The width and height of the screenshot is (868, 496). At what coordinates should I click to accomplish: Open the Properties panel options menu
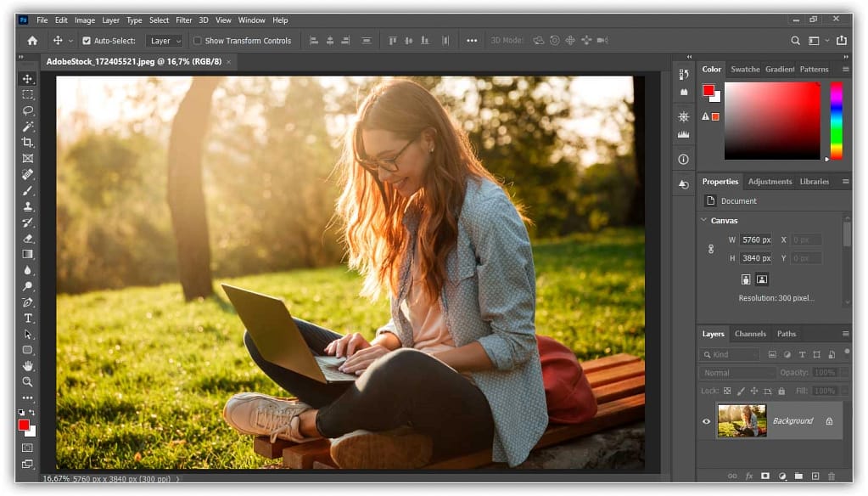(845, 181)
